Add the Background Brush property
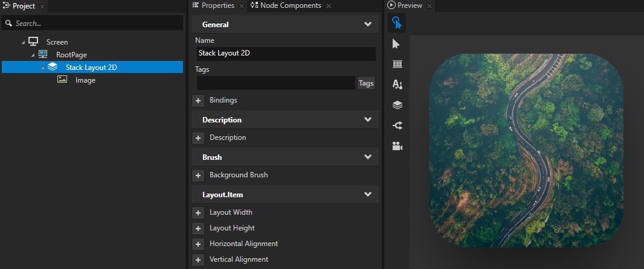Image resolution: width=644 pixels, height=269 pixels. tap(198, 176)
